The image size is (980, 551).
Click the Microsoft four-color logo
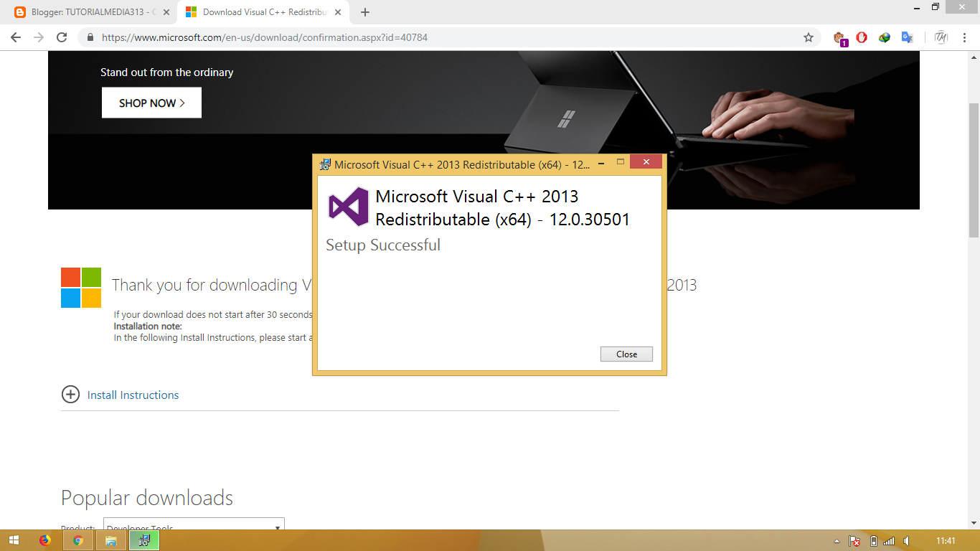(x=81, y=288)
